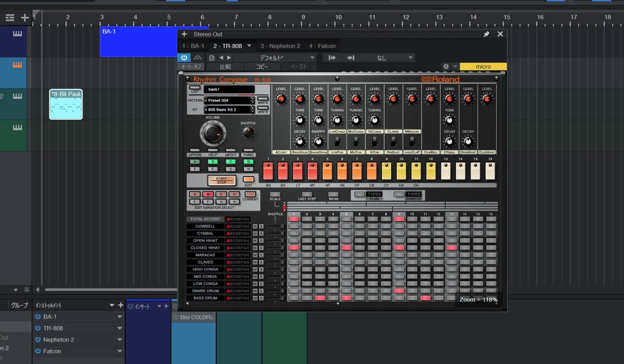Click the sidechain arrow icon in plugin header
Image resolution: width=624 pixels, height=364 pixels.
tap(332, 57)
